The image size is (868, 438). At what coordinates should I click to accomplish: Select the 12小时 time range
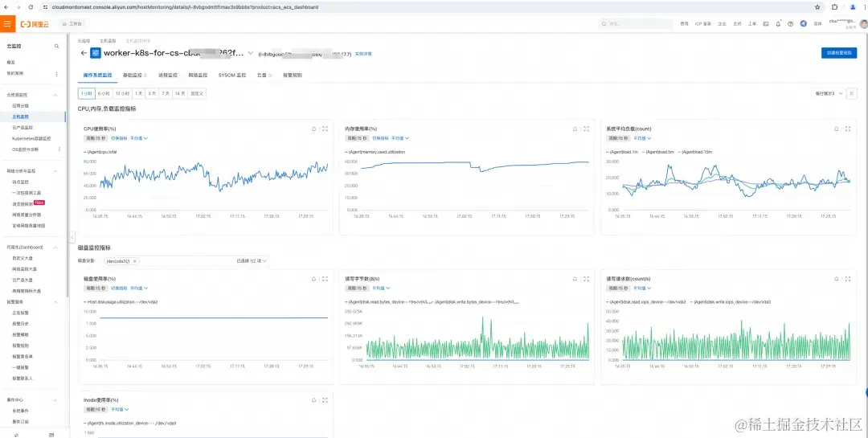(x=122, y=93)
